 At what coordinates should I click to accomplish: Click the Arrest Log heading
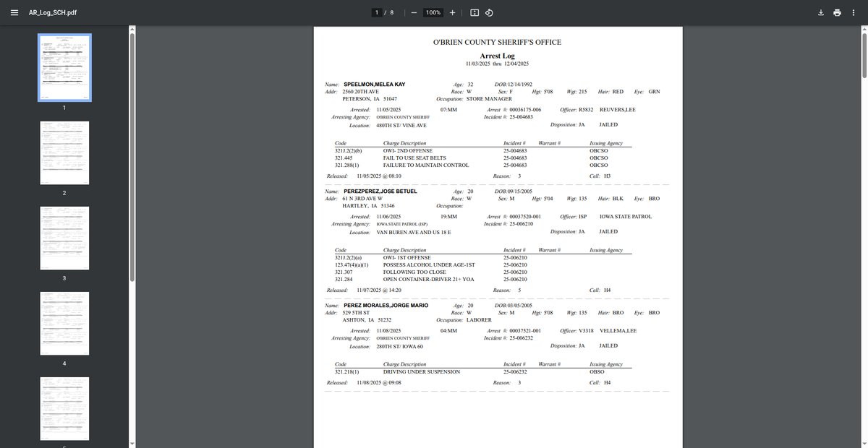pos(497,56)
